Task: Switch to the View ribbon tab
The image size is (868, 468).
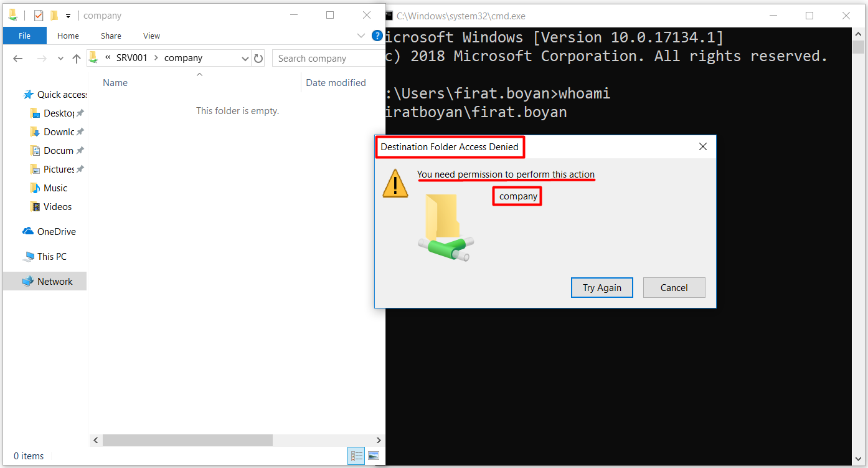Action: (x=151, y=36)
